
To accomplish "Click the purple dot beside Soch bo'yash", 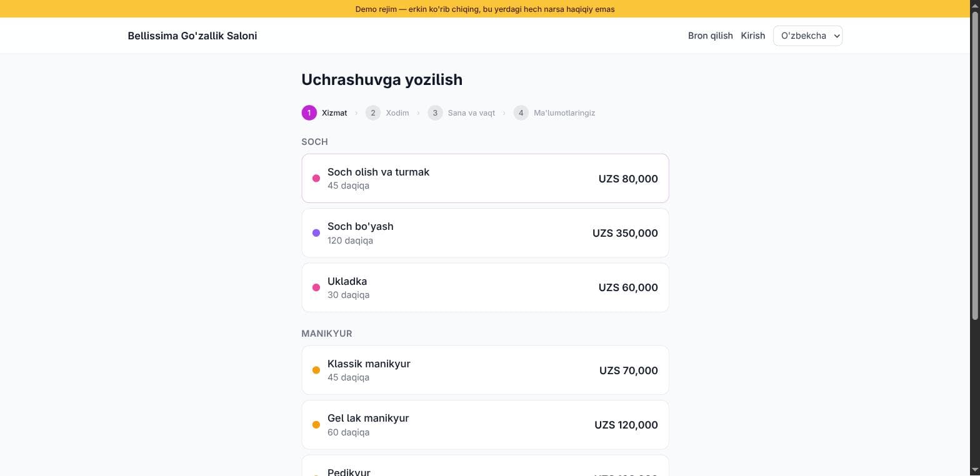I will pos(316,233).
